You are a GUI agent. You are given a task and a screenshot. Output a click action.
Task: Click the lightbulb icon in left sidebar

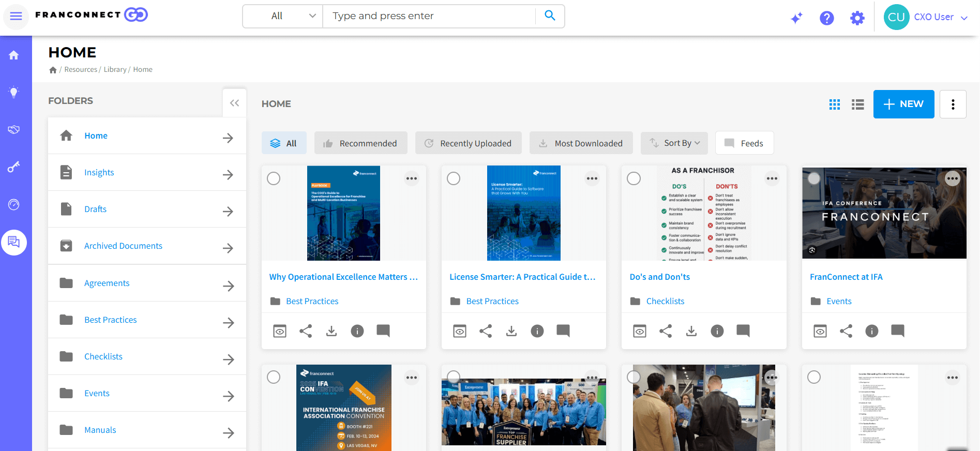tap(14, 93)
